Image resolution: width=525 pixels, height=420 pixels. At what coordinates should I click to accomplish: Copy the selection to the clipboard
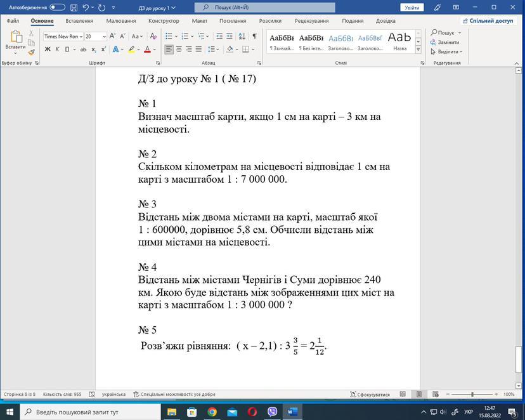point(31,43)
